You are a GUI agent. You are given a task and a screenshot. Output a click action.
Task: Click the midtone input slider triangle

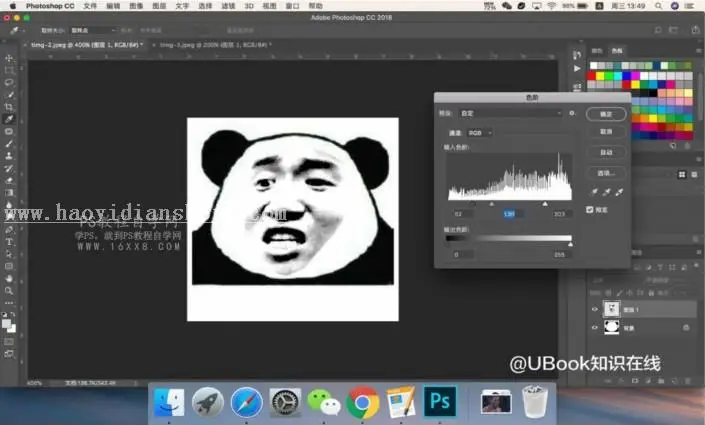[492, 204]
